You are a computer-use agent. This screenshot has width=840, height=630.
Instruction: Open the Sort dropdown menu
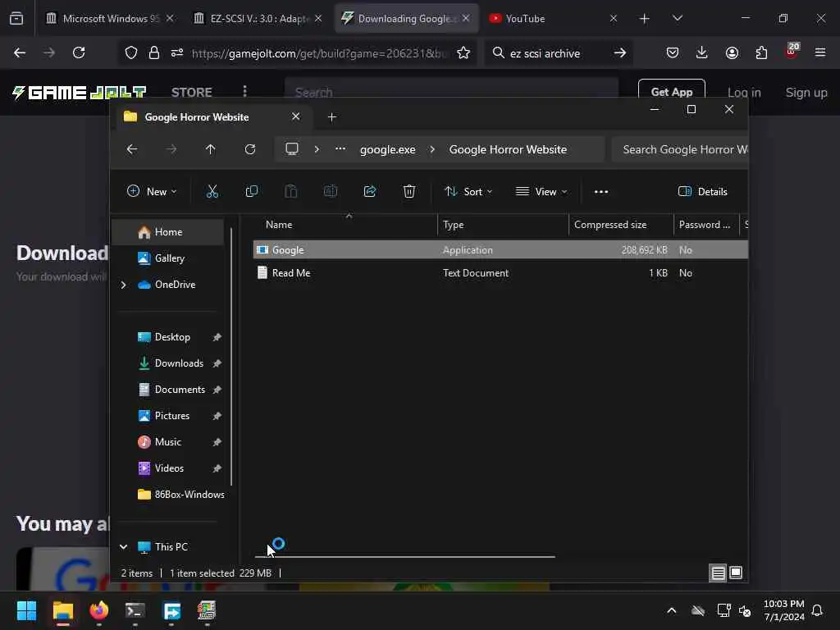point(468,191)
